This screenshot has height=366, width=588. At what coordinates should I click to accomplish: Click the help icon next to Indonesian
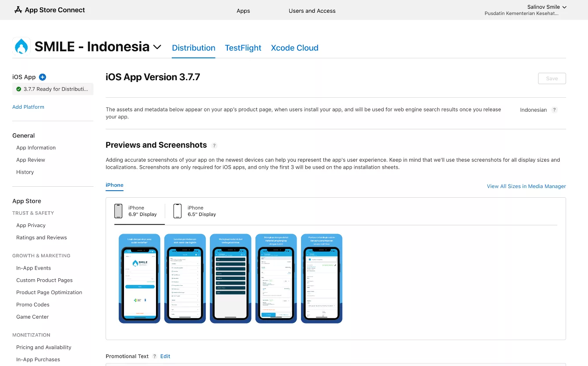point(554,110)
